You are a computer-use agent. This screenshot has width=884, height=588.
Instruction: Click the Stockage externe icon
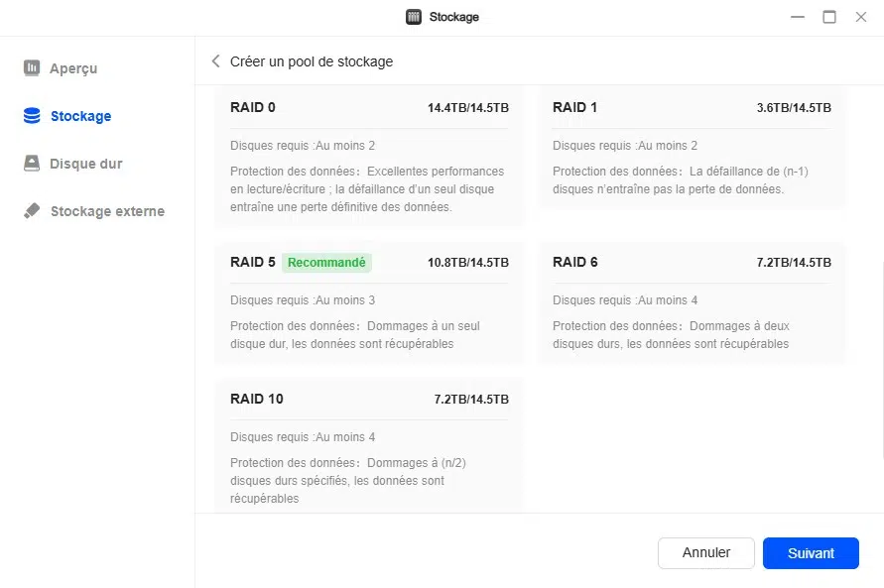(x=32, y=211)
